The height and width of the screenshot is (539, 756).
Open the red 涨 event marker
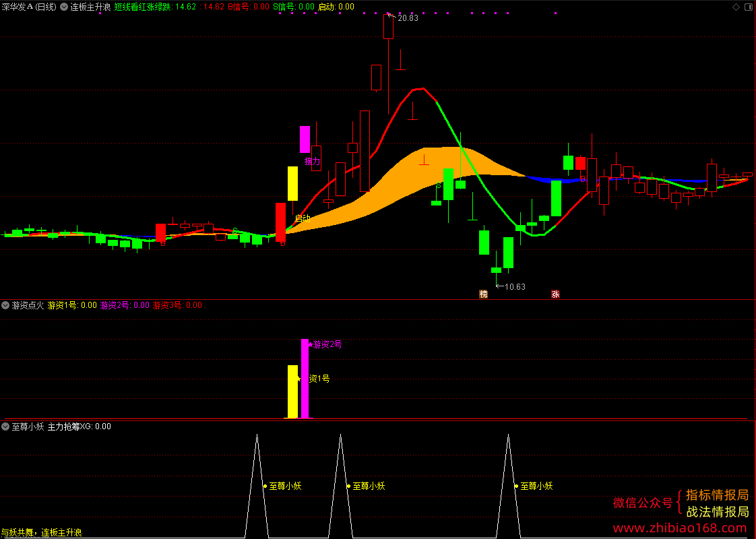tap(555, 294)
